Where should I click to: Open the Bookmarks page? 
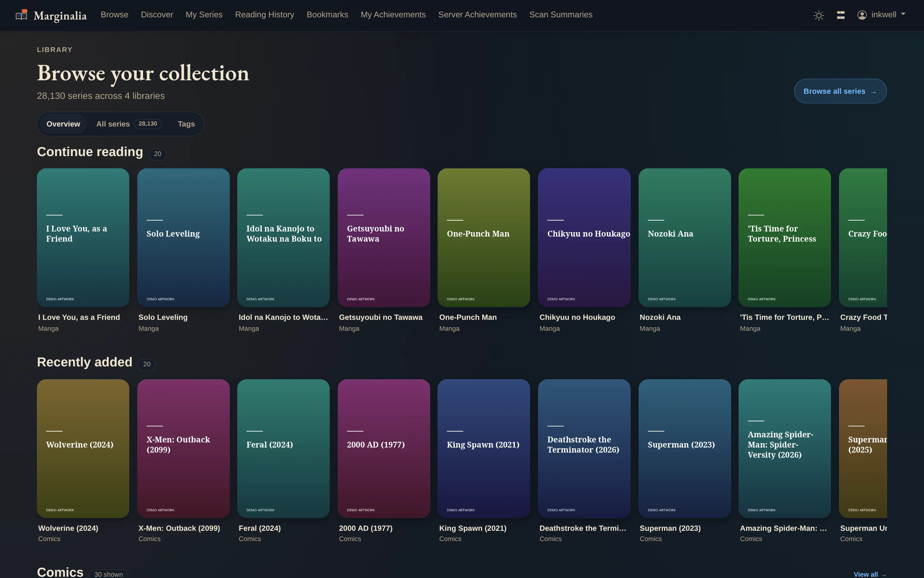[327, 14]
